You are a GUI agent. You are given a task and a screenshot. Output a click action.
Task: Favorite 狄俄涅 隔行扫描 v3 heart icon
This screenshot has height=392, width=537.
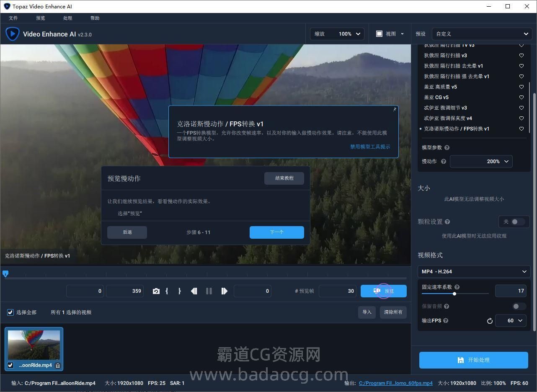click(x=522, y=55)
